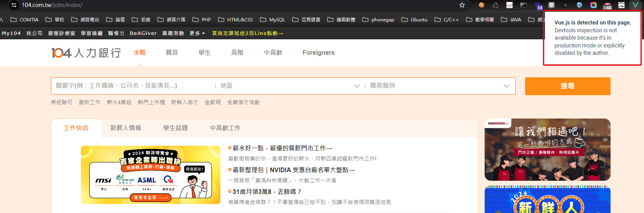Open the 網頁介面 bookmark folder
The width and height of the screenshot is (644, 213).
tap(171, 19)
